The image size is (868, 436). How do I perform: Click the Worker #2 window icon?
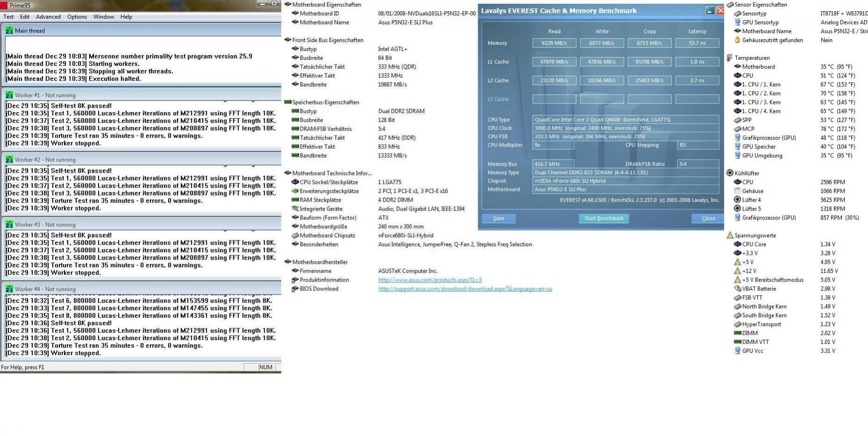coord(9,160)
